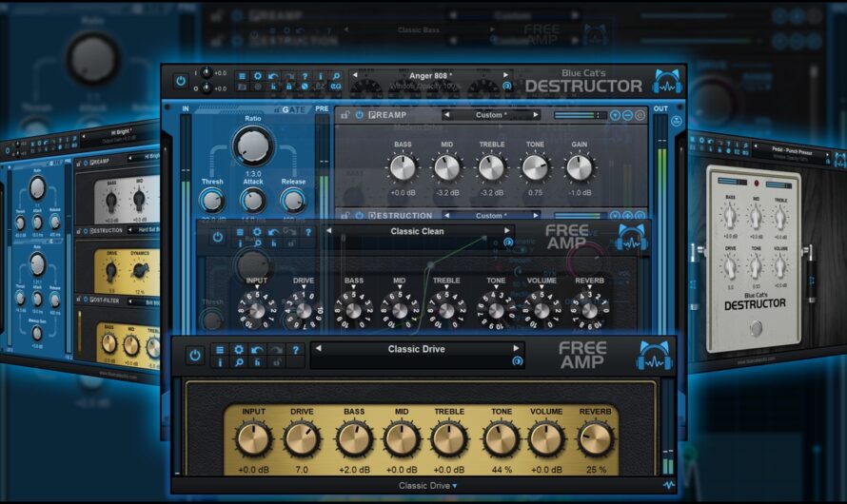Open settings gear in Classic Clean window
Screen dimensions: 847x504
257,232
